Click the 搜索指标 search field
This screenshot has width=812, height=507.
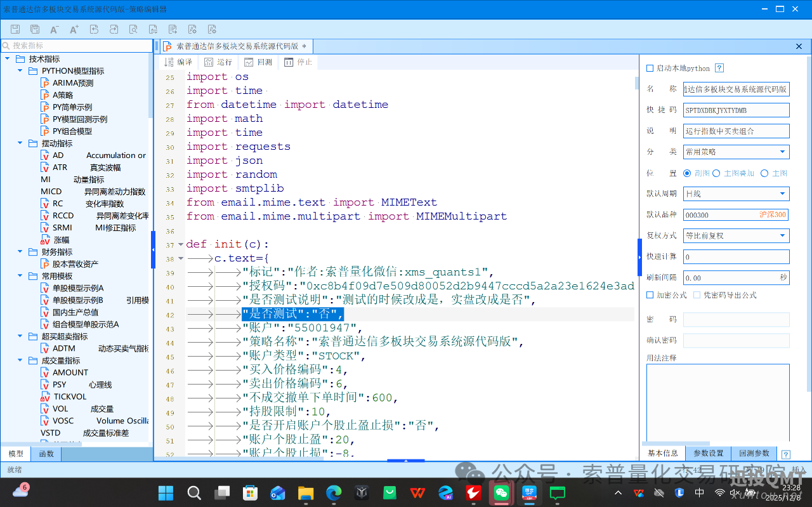(76, 46)
